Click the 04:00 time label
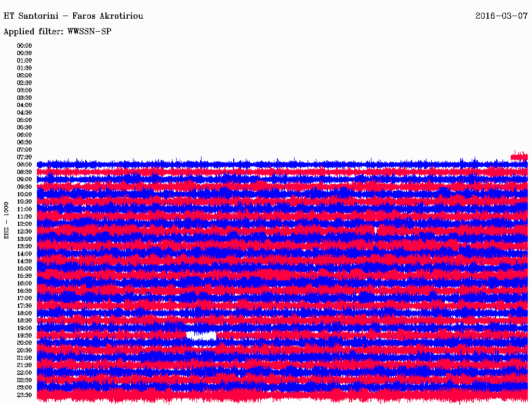This screenshot has height=405, width=532. click(24, 105)
